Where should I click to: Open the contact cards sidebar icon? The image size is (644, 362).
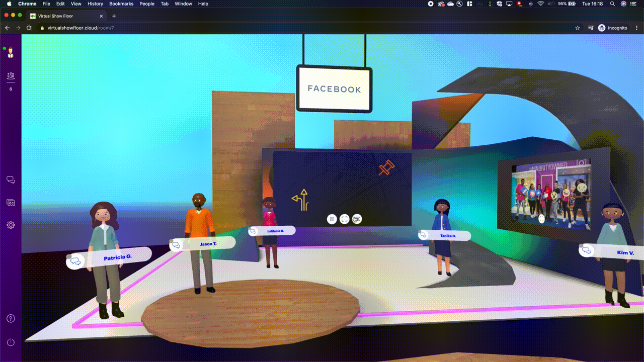[11, 203]
